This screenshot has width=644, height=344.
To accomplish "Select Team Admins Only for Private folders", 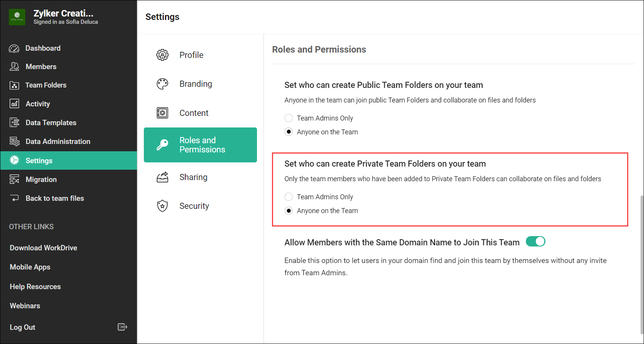I will pos(289,197).
